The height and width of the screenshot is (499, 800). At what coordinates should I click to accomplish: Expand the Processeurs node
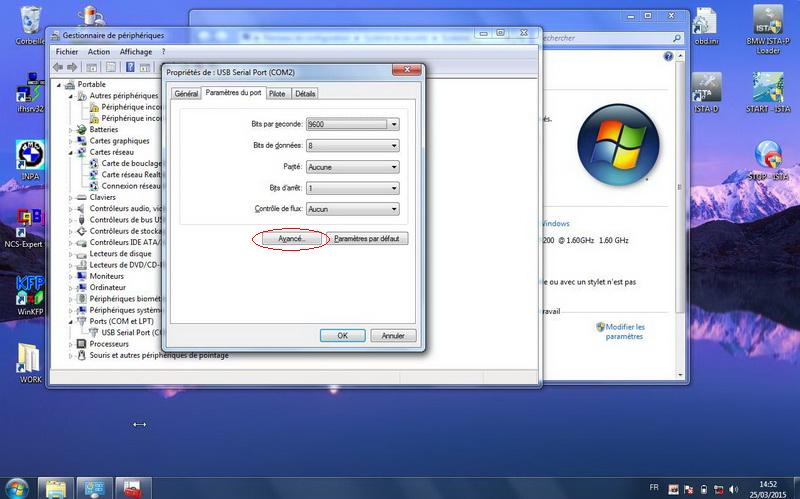(71, 344)
